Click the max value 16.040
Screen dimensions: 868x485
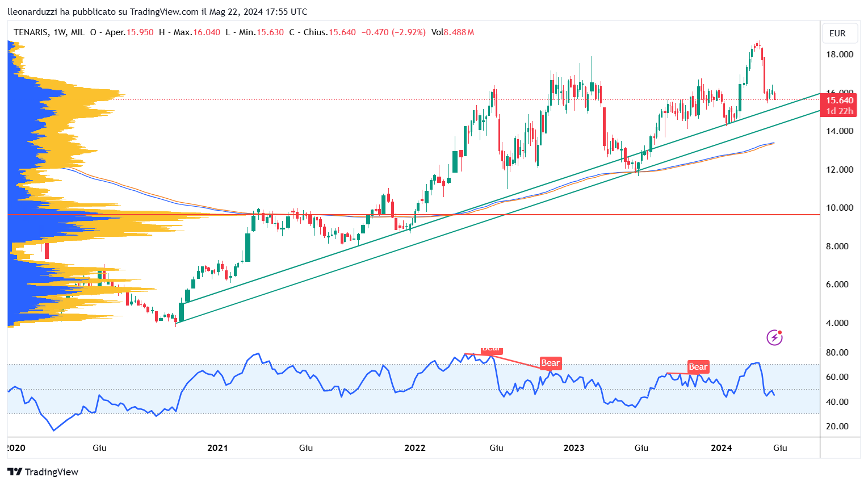click(207, 32)
